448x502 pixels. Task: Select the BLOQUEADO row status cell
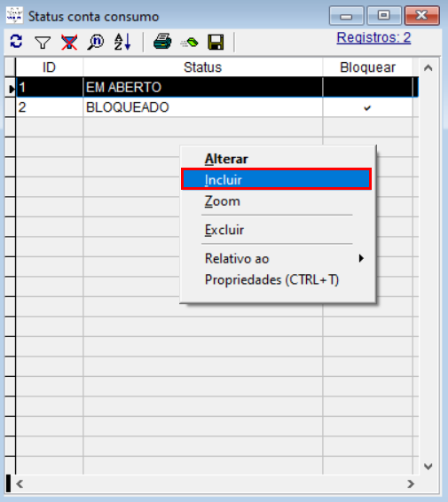coord(202,107)
